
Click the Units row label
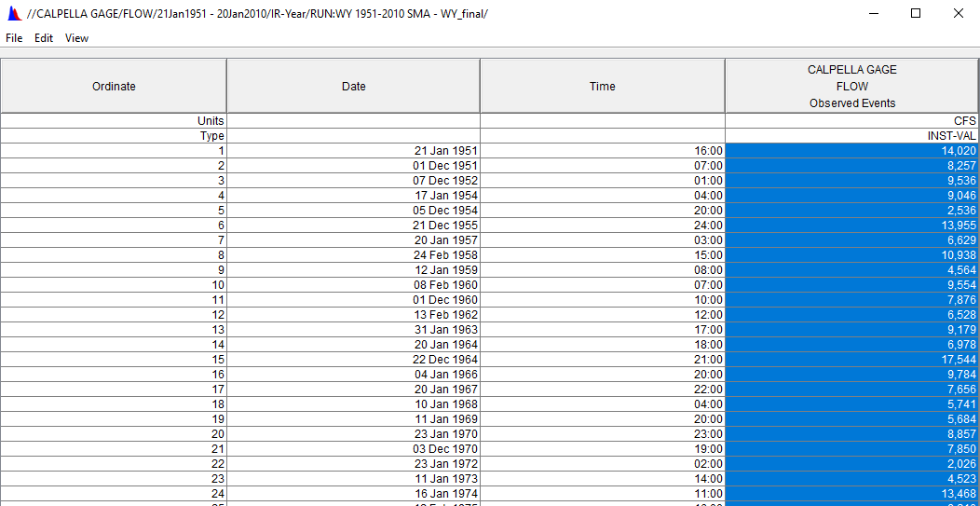(113, 121)
